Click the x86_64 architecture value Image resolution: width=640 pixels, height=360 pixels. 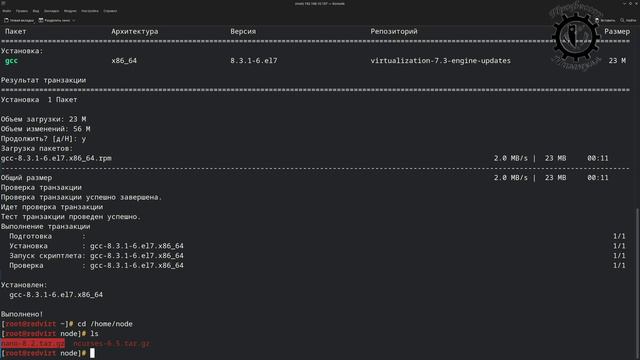(124, 60)
